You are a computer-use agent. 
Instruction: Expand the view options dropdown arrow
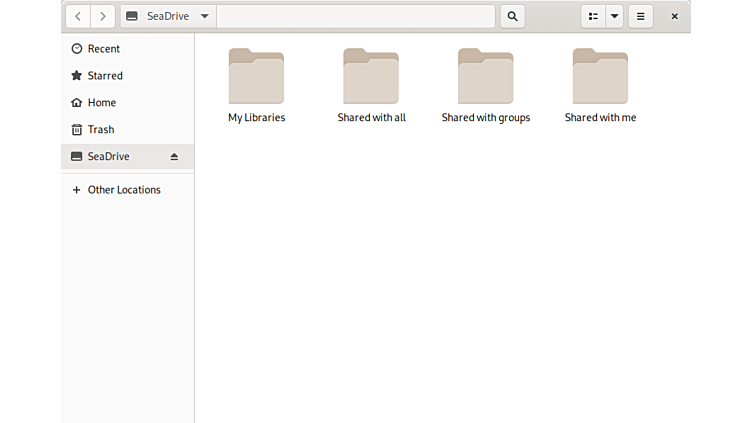coord(615,16)
